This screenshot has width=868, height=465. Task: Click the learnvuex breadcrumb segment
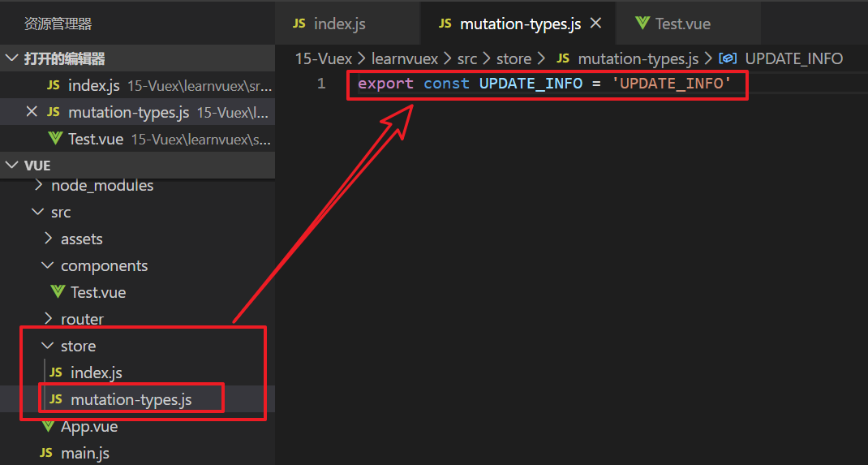click(405, 58)
